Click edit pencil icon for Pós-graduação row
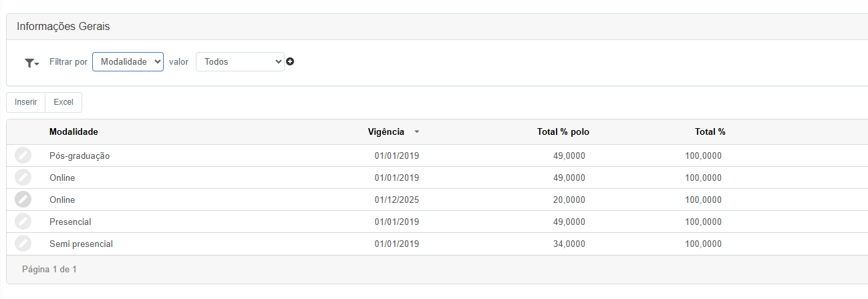 coord(23,156)
